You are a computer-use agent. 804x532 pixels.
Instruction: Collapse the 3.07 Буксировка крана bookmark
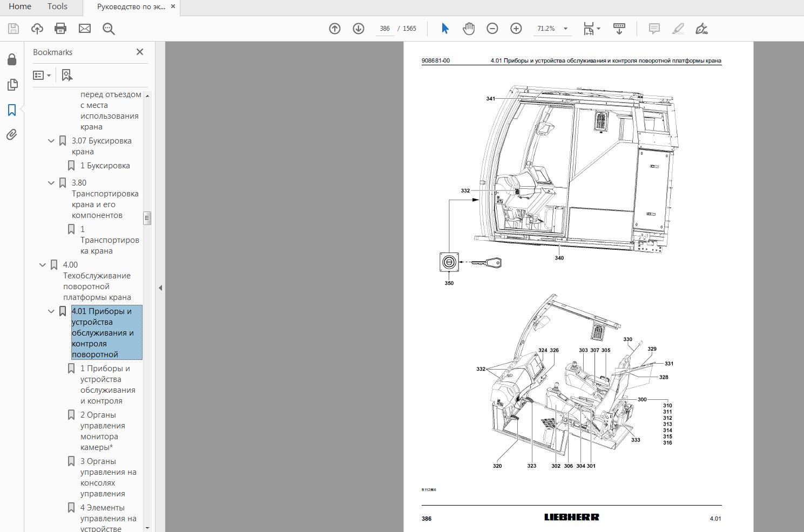coord(51,141)
